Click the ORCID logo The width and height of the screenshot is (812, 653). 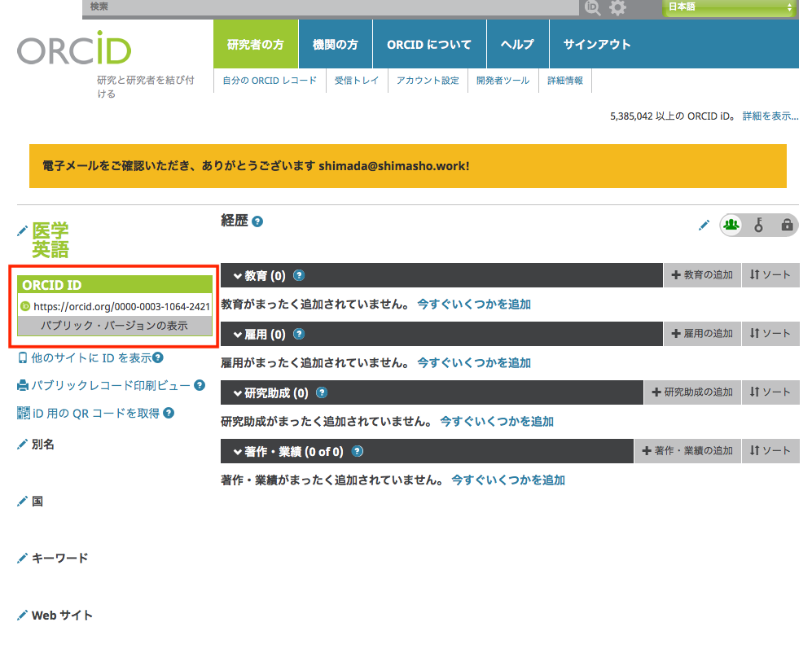tap(74, 48)
